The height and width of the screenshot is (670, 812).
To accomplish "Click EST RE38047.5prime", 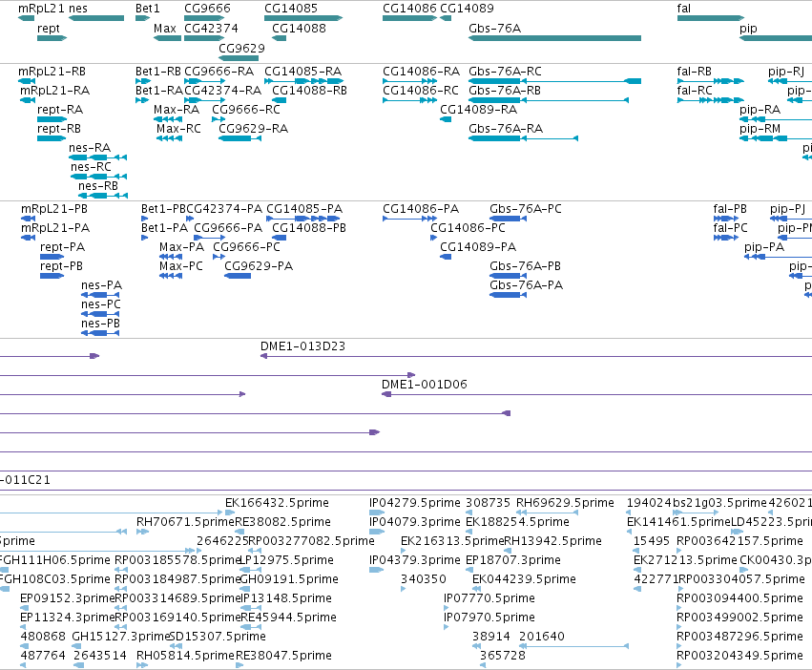I will tap(283, 656).
